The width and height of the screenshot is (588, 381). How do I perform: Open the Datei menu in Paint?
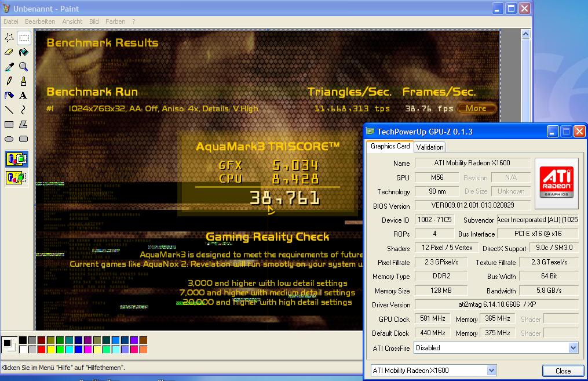(x=11, y=22)
